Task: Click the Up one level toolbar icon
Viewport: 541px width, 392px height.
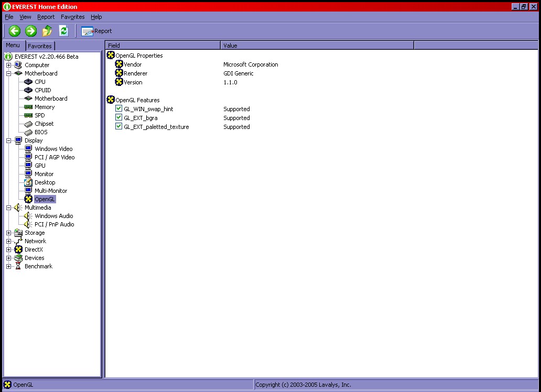Action: 47,31
